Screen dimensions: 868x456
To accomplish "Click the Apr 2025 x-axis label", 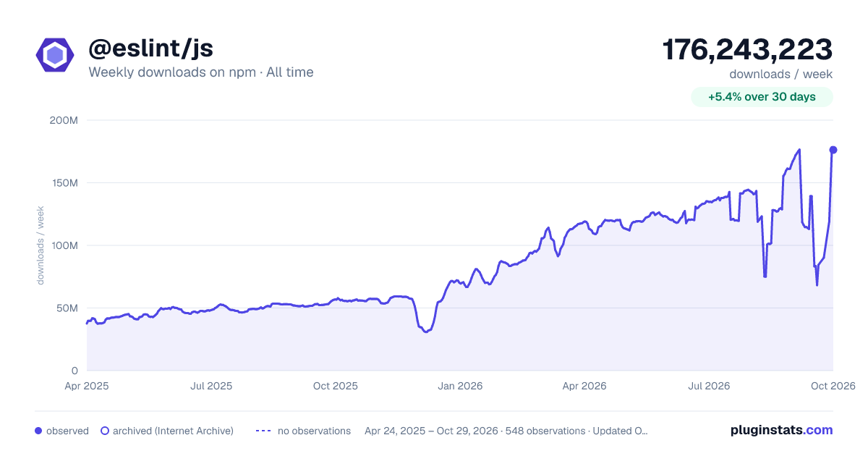I will [x=87, y=387].
